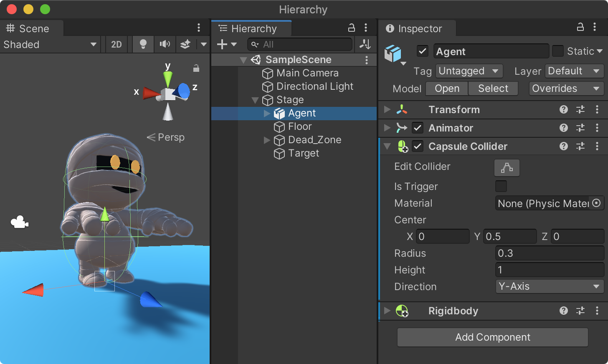The width and height of the screenshot is (608, 364).
Task: Open Animator component kebab menu
Action: coord(597,128)
